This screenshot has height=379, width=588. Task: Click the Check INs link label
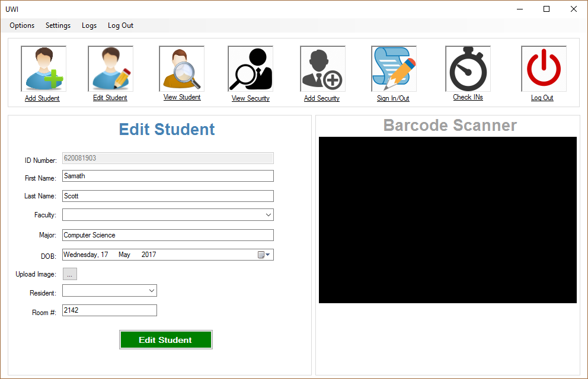pos(468,97)
